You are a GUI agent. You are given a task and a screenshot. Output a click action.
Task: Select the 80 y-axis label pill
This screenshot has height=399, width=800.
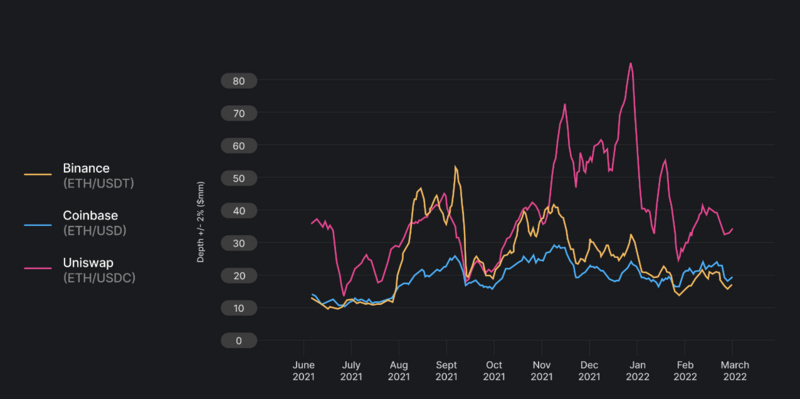point(239,81)
